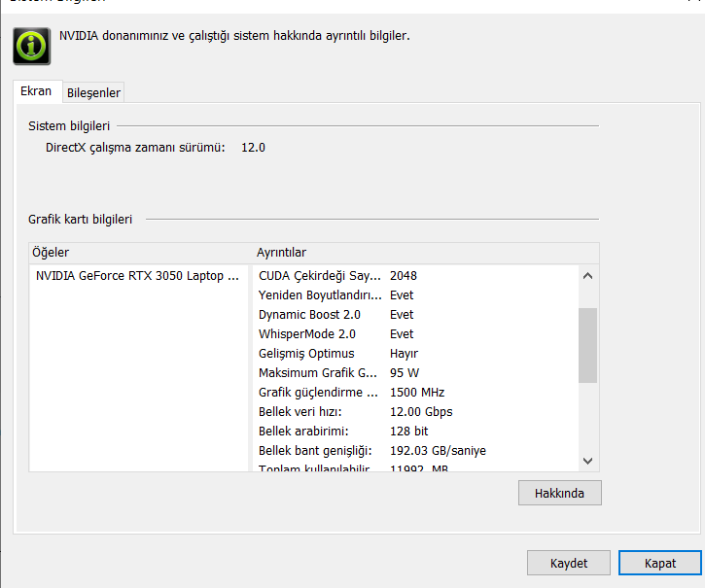Select the Gelişmiş Optimus row
705x588 pixels.
pyautogui.click(x=415, y=354)
